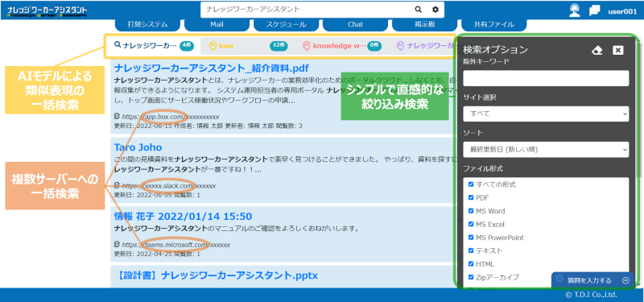This screenshot has height=302, width=644.
Task: Open the サイト選択 dropdown
Action: [x=546, y=114]
